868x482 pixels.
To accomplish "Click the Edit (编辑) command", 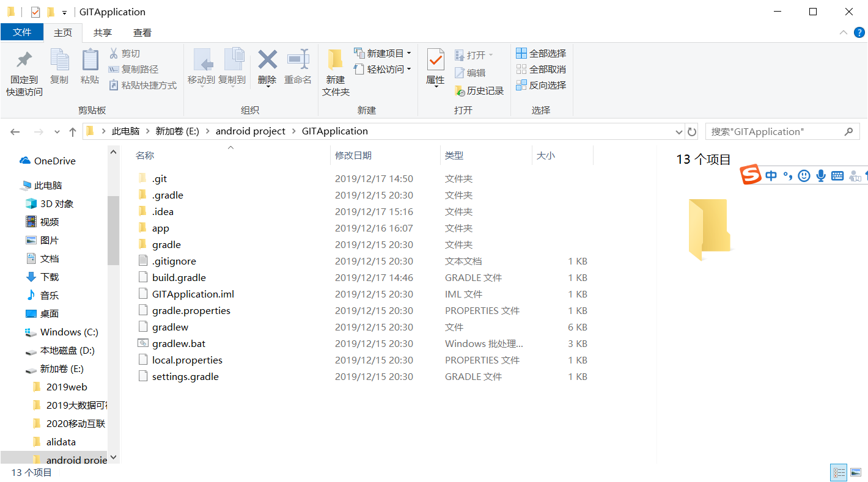I will coord(470,73).
